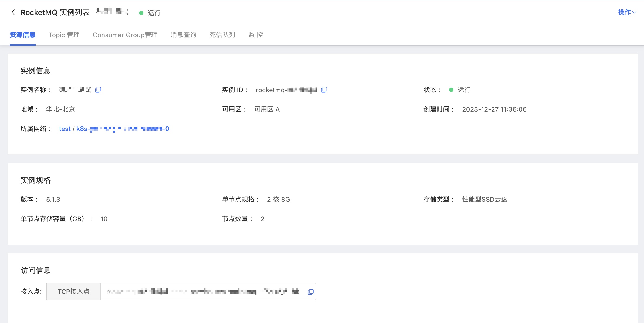644x323 pixels.
Task: Click the RocketMQ 实例列表 breadcrumb title
Action: pos(55,12)
